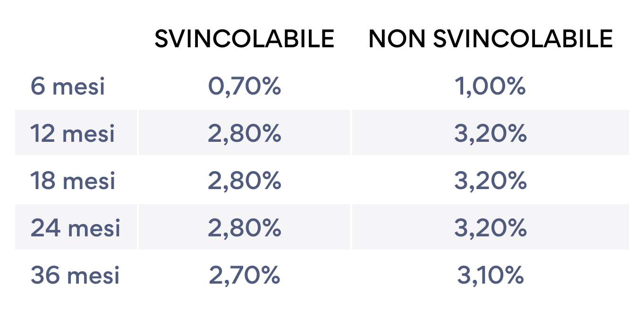Click 1,00% non svincolabile rate for 6 mesi
Screen dimensions: 644x312
(x=491, y=87)
